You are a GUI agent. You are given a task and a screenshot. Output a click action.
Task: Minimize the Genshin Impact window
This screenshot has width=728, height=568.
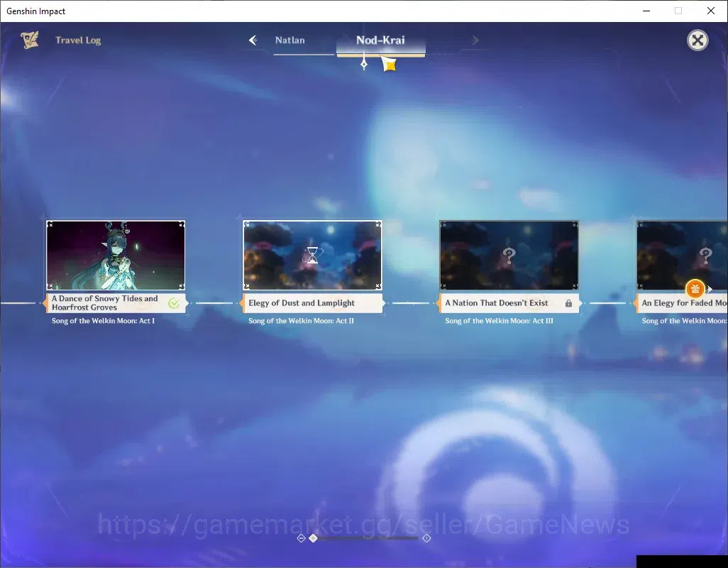click(x=646, y=11)
